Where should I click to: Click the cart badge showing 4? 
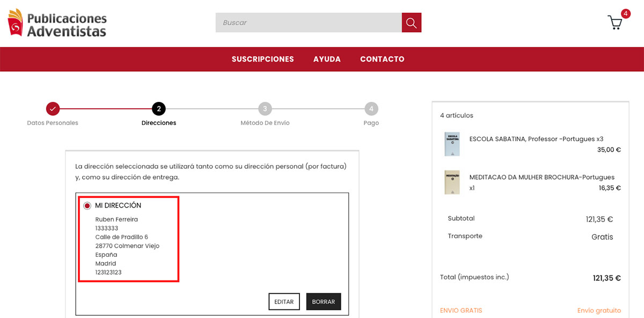626,13
